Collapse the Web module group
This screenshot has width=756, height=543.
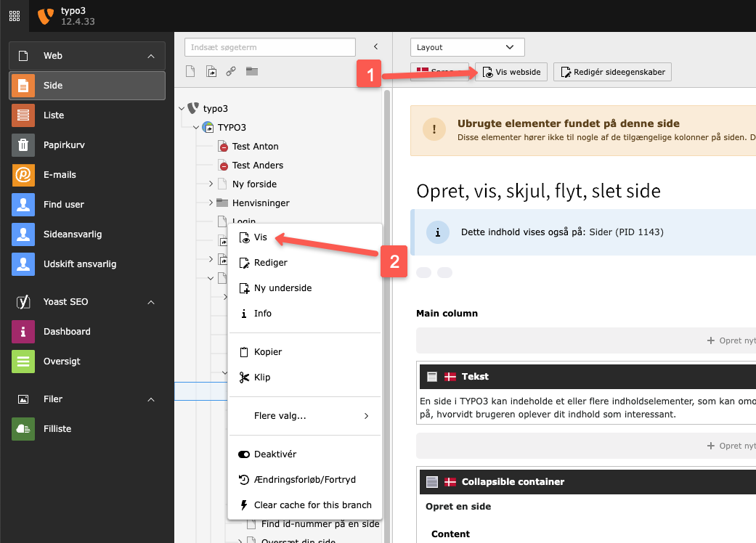151,56
